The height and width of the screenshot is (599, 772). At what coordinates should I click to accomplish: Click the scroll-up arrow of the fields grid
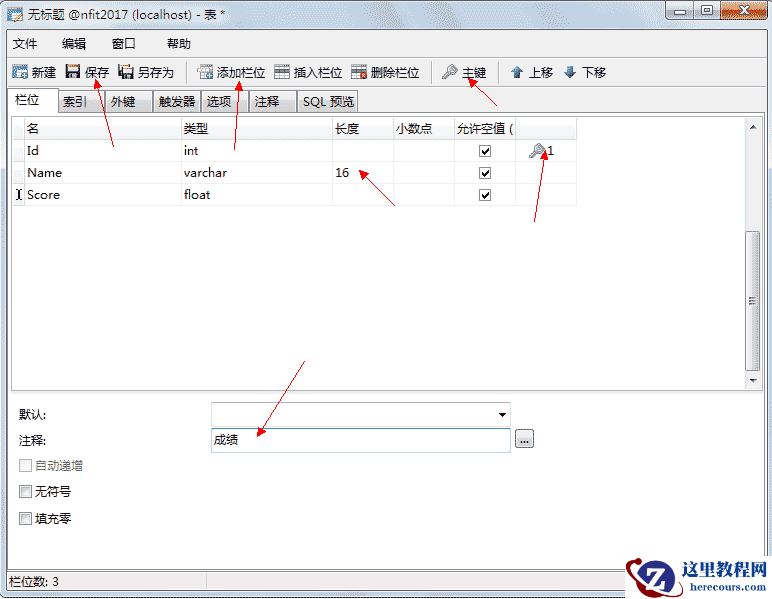pos(752,127)
